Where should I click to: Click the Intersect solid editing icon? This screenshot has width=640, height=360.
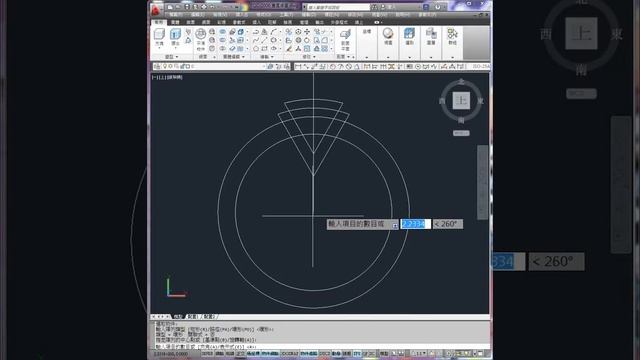tap(222, 49)
